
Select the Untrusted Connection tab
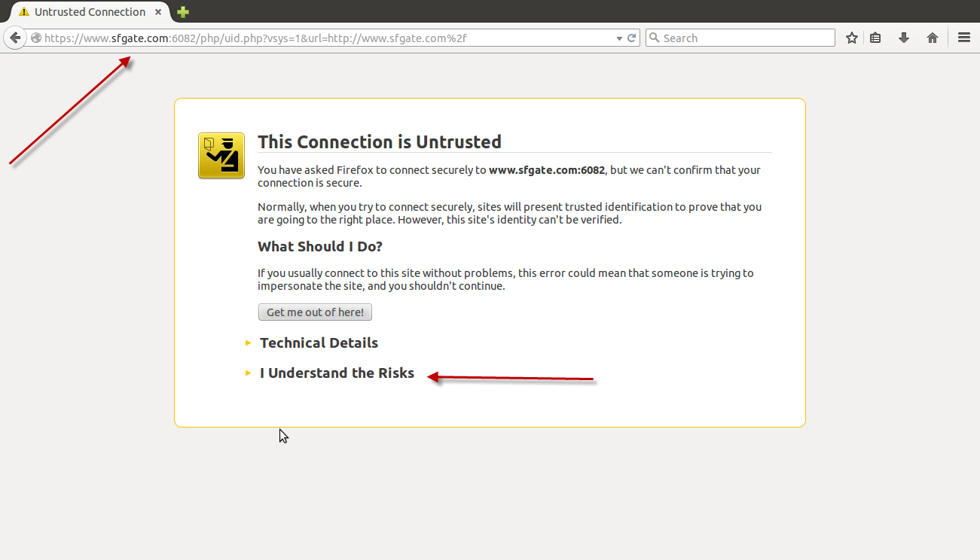tap(90, 12)
